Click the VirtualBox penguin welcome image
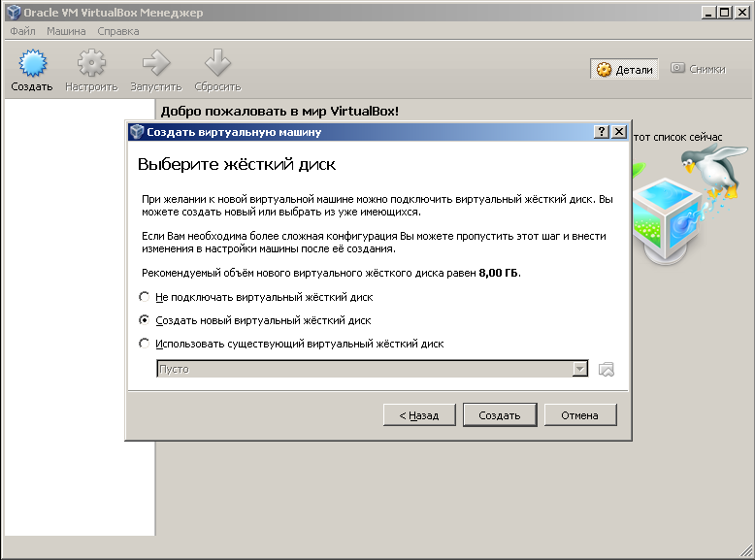755x560 pixels. click(x=691, y=205)
